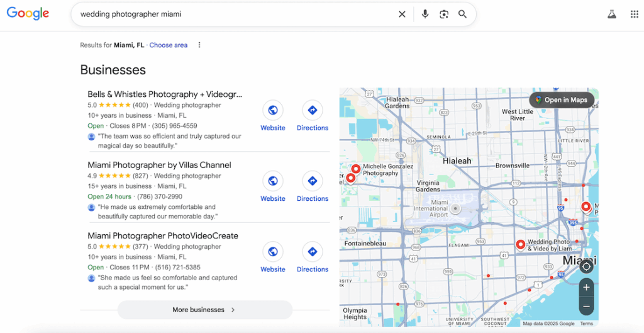Open Miami Photographer by Villas Channel listing
This screenshot has width=644, height=333.
coord(159,165)
